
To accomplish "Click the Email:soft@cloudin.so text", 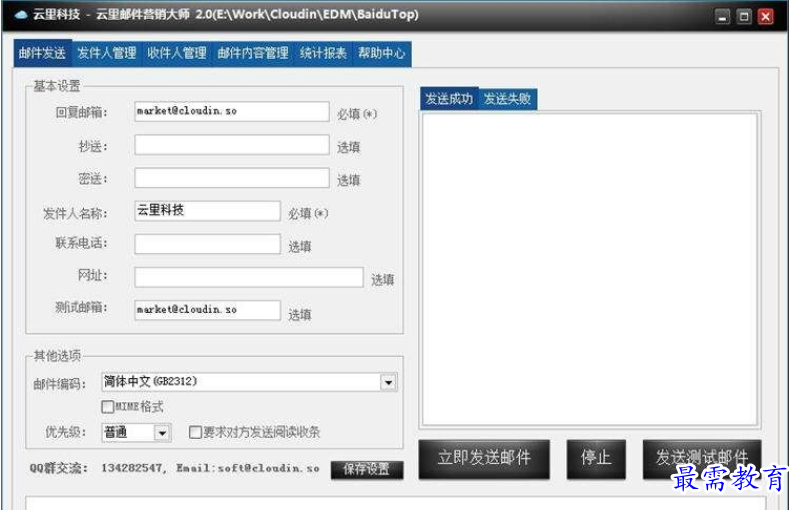I will [248, 468].
